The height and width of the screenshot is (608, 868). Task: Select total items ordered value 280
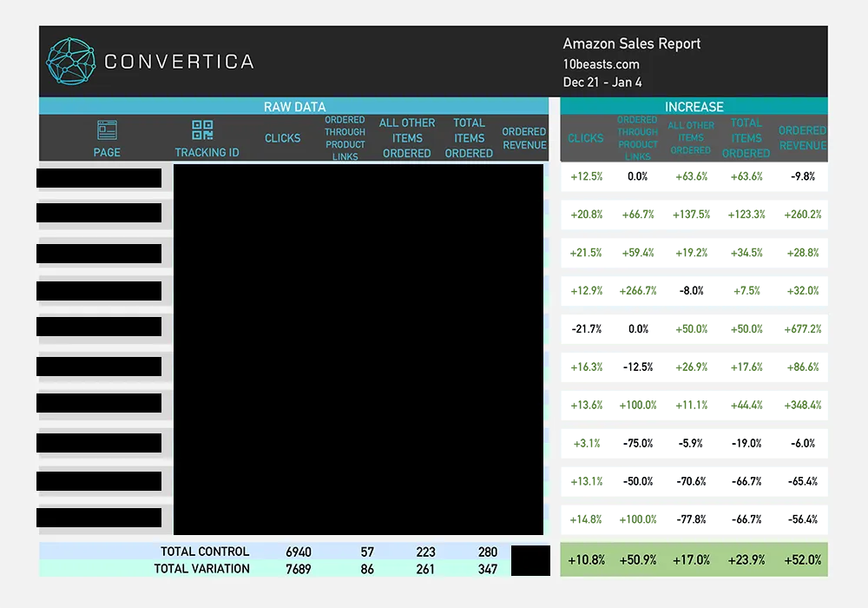click(488, 552)
